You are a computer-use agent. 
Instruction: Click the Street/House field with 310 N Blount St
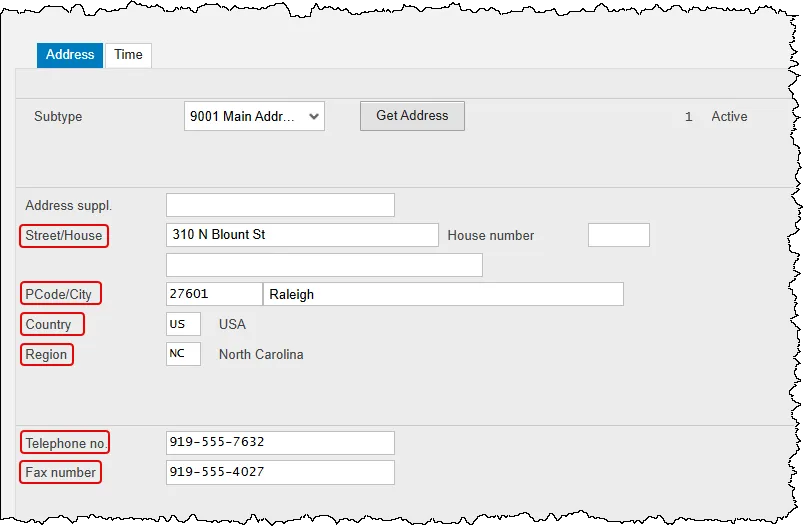(x=302, y=235)
